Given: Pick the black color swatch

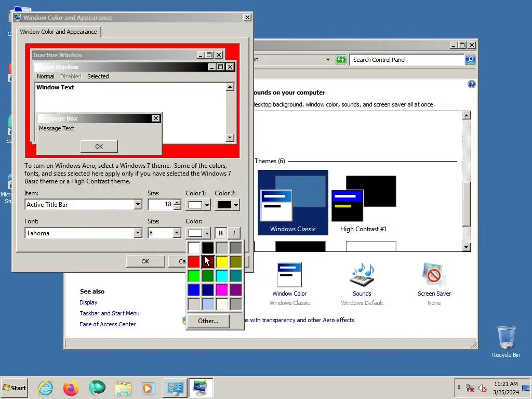Looking at the screenshot, I should [x=208, y=248].
